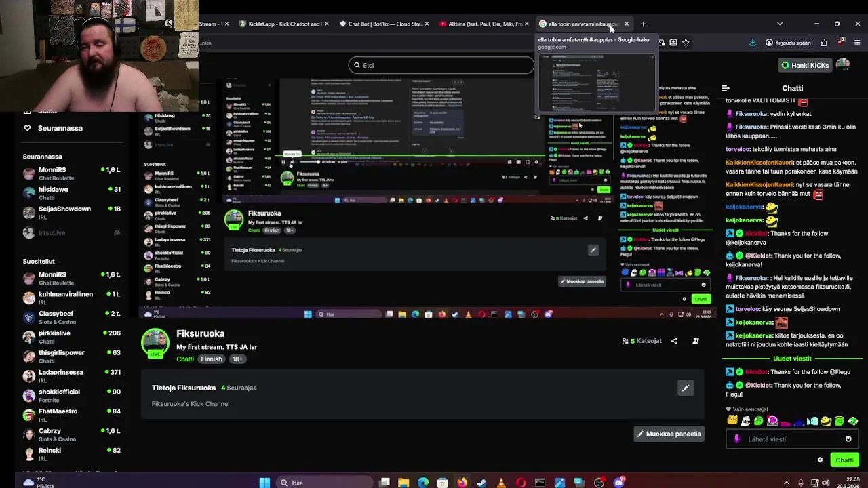Open VLC media player from taskbar
The width and height of the screenshot is (868, 488).
coord(501,483)
